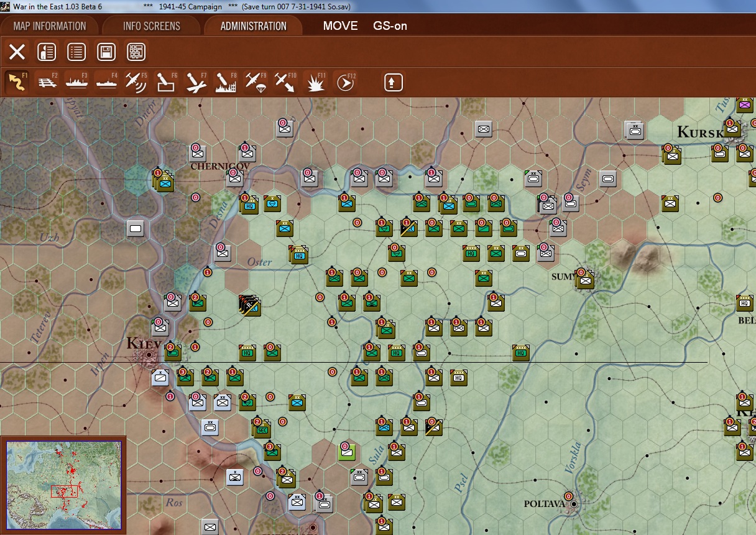Click the up-arrow collapse toolbar button
756x535 pixels.
click(x=393, y=82)
